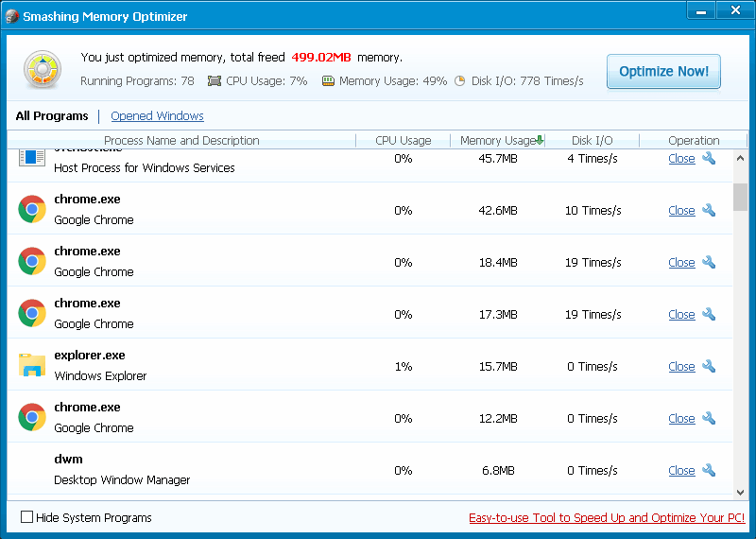Click the wrench icon for the 12.2MB chrome.exe row

pos(708,418)
